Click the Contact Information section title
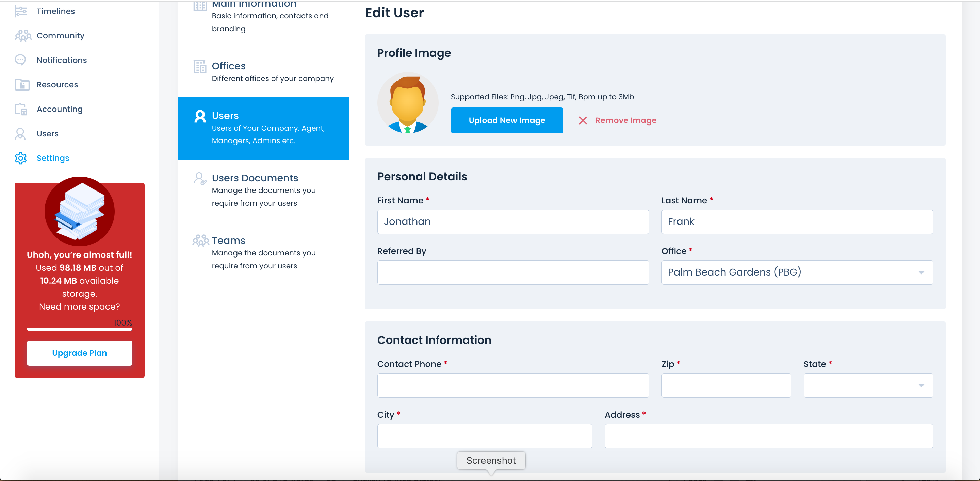The height and width of the screenshot is (481, 980). [434, 340]
